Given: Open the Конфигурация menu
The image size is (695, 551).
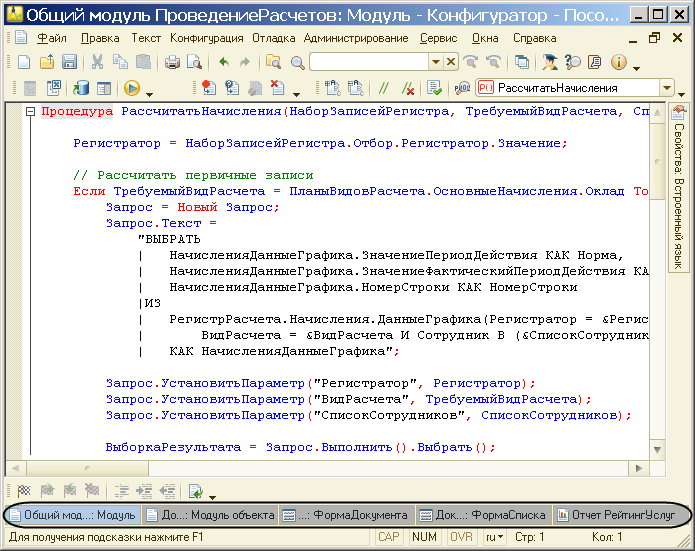Looking at the screenshot, I should tap(206, 38).
